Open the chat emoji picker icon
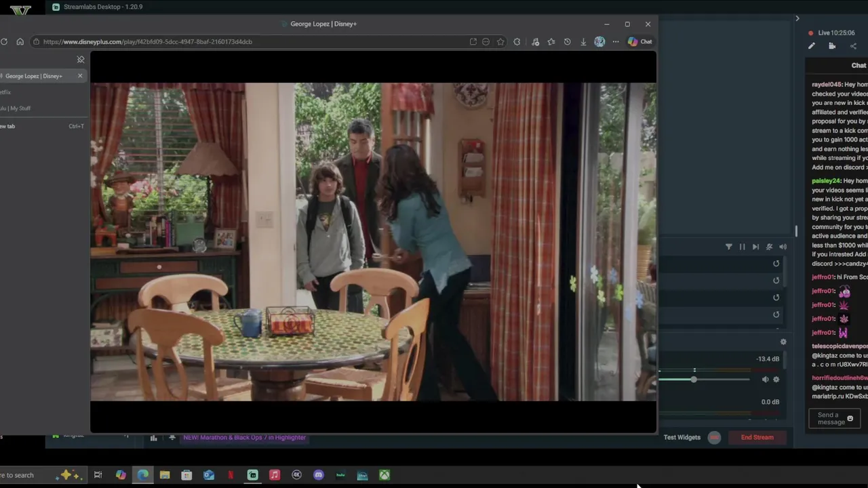 pos(850,419)
